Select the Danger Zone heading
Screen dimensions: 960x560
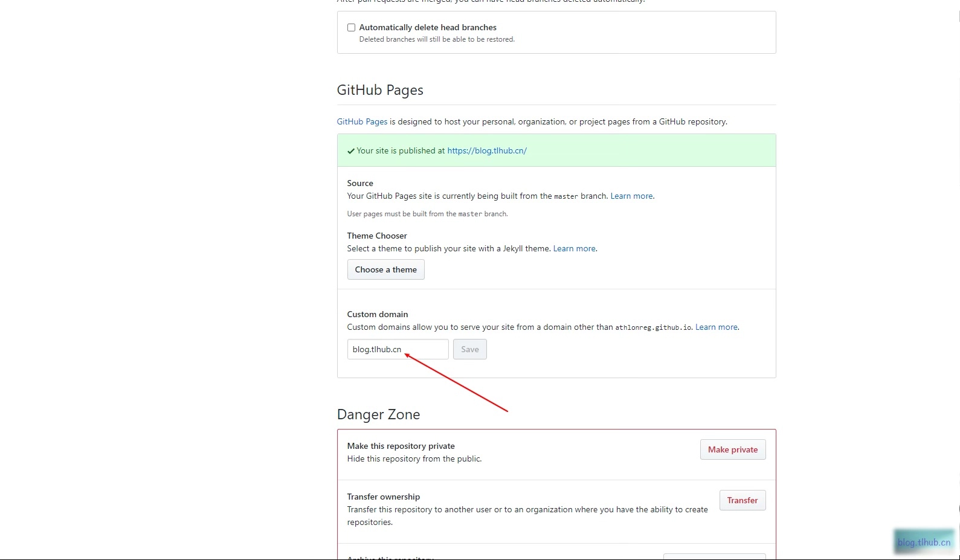pos(378,414)
